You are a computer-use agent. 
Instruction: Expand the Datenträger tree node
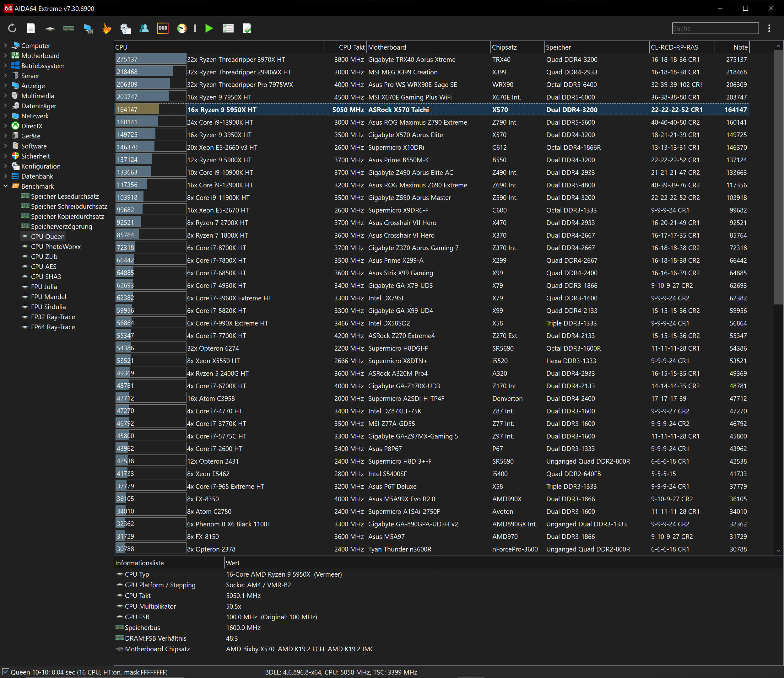(x=5, y=106)
